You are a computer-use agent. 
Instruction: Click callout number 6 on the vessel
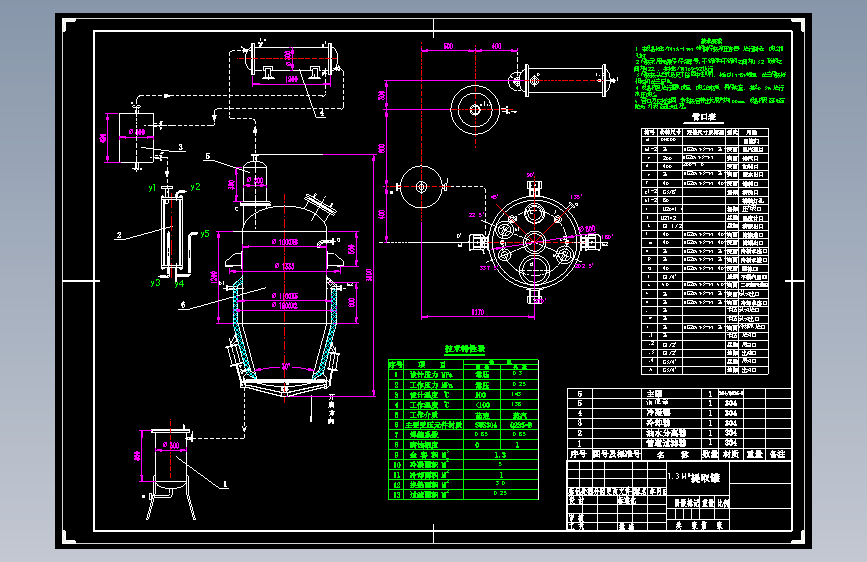coord(183,305)
